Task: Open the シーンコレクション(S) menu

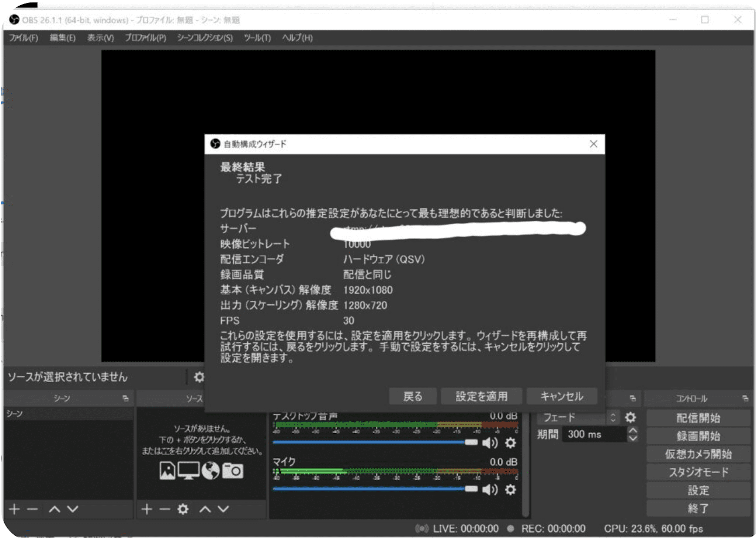Action: [205, 38]
